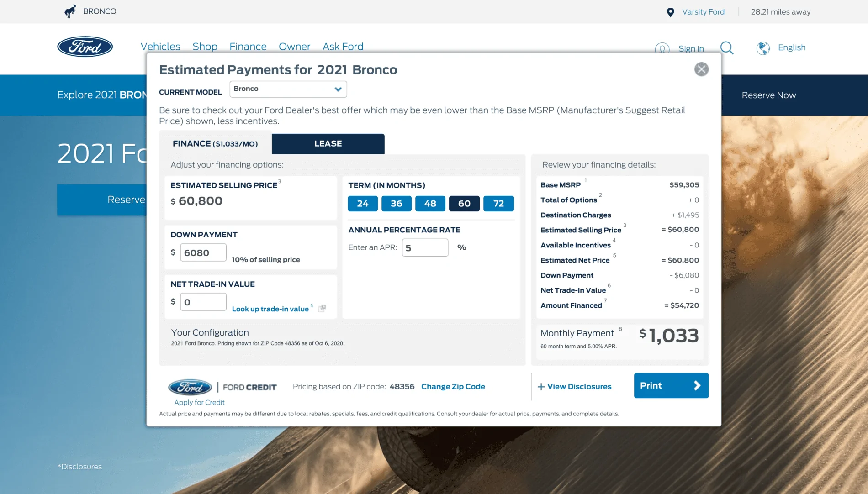The width and height of the screenshot is (868, 494).
Task: Close the Estimated Payments dialog
Action: pyautogui.click(x=701, y=69)
